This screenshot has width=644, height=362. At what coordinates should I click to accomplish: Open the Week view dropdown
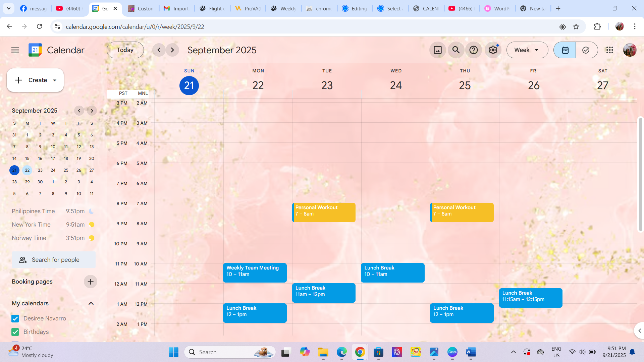pos(527,50)
